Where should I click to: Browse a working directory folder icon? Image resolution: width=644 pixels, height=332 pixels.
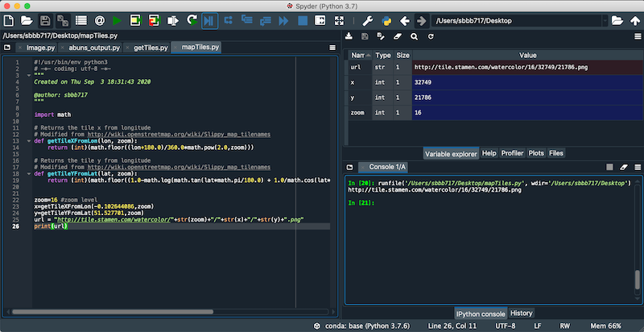click(x=617, y=20)
